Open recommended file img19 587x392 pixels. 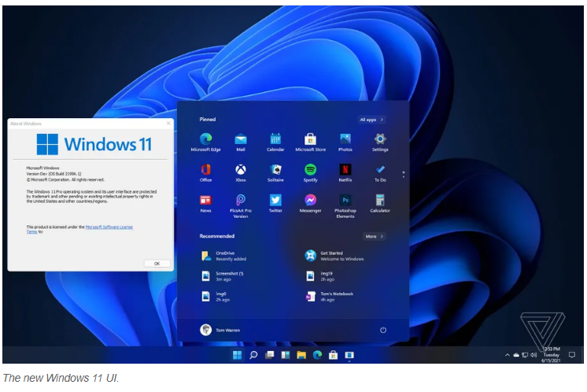[319, 276]
